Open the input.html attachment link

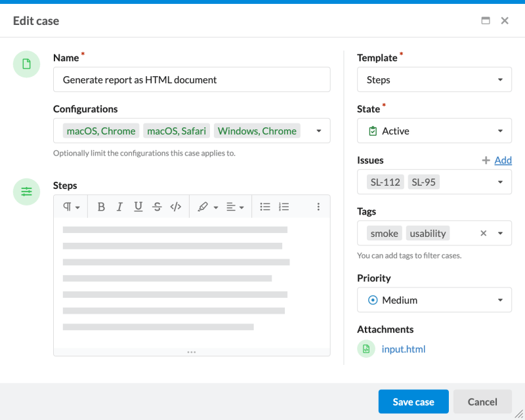pyautogui.click(x=404, y=349)
